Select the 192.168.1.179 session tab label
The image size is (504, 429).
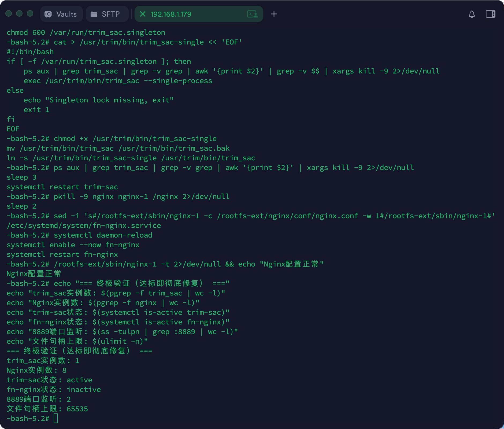tap(171, 14)
